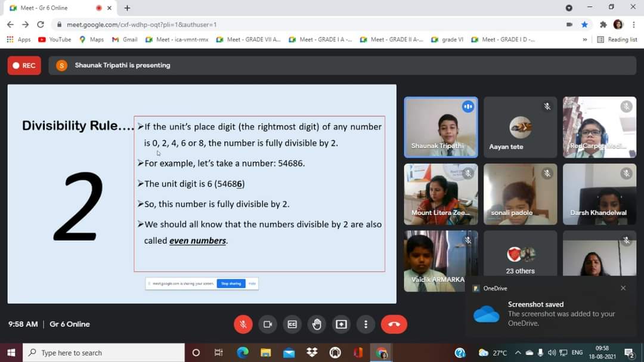Image resolution: width=644 pixels, height=362 pixels.
Task: Unmute microphone in Meet controls
Action: point(243,324)
